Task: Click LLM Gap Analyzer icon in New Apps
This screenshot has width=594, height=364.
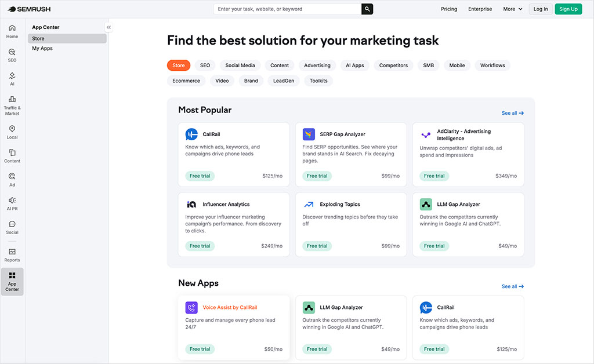Action: pos(309,308)
